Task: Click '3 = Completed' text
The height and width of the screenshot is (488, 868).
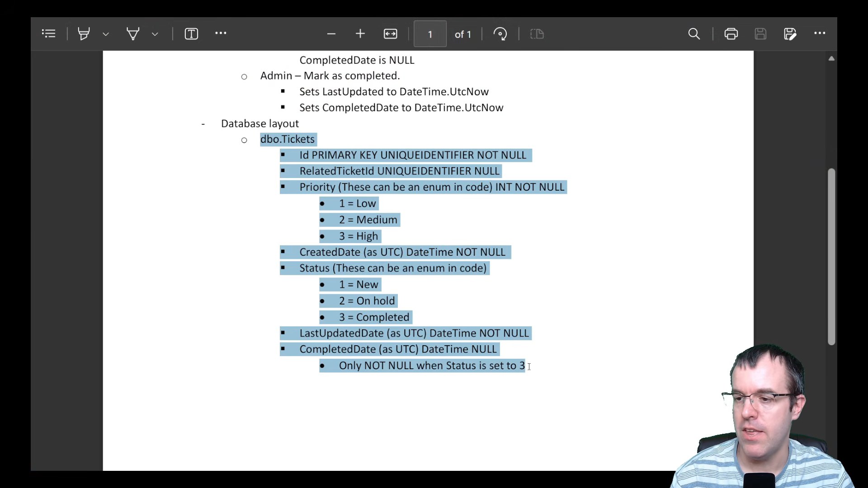Action: [x=374, y=317]
